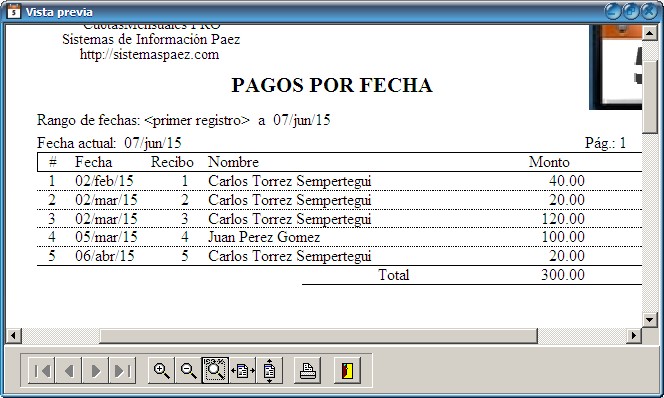The width and height of the screenshot is (664, 398).
Task: Click the vertical scrollbar up arrow
Action: [x=650, y=33]
